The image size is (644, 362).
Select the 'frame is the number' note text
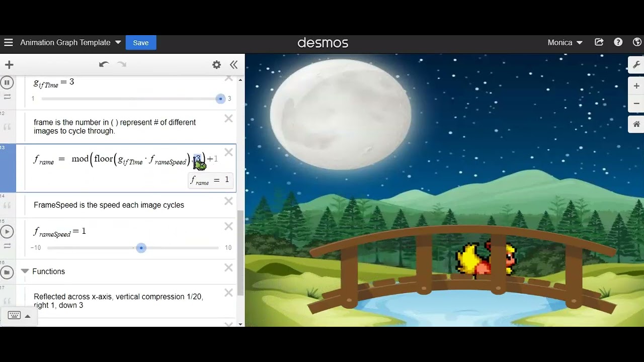pyautogui.click(x=115, y=127)
